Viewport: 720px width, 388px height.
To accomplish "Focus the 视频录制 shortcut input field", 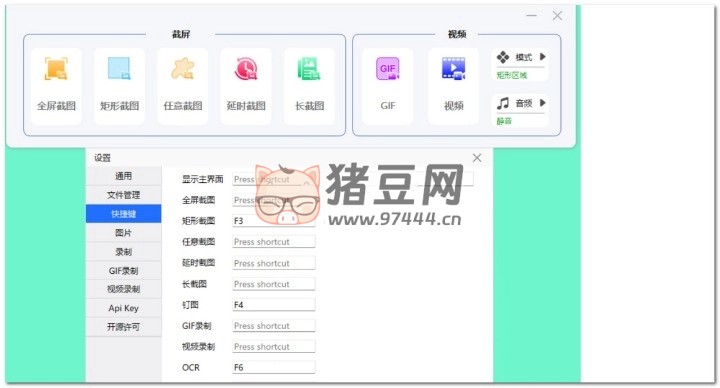I will point(274,347).
